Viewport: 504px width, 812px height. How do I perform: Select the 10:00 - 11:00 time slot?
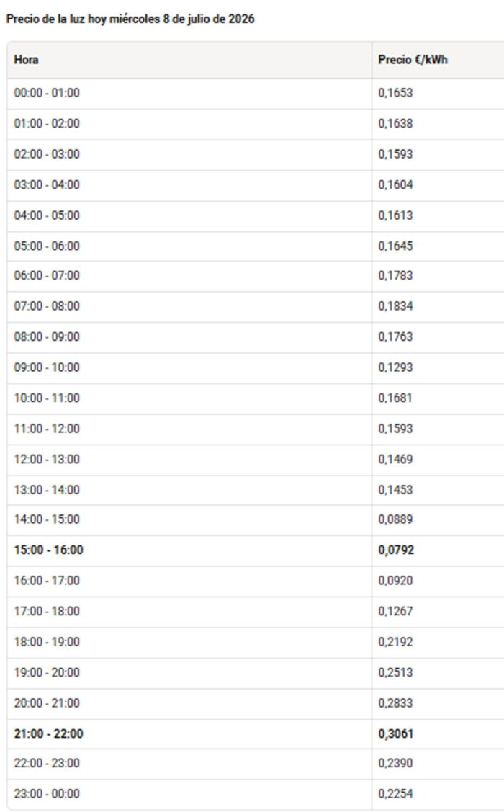pos(47,398)
